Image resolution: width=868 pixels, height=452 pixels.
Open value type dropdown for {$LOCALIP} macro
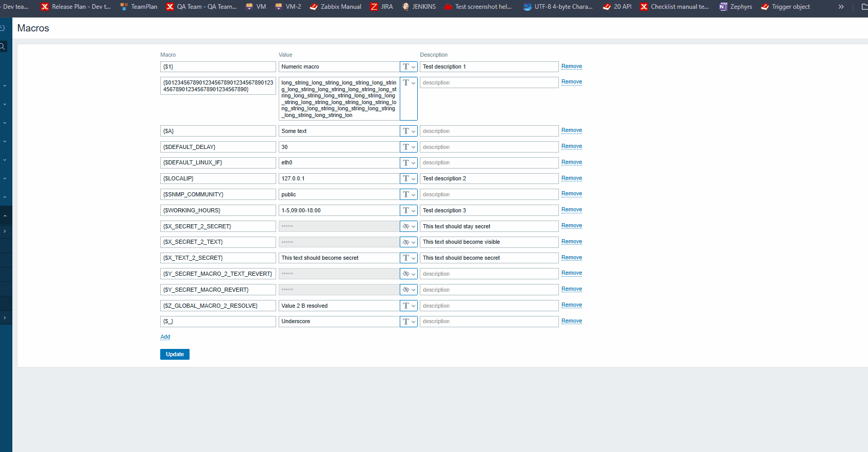coord(409,179)
